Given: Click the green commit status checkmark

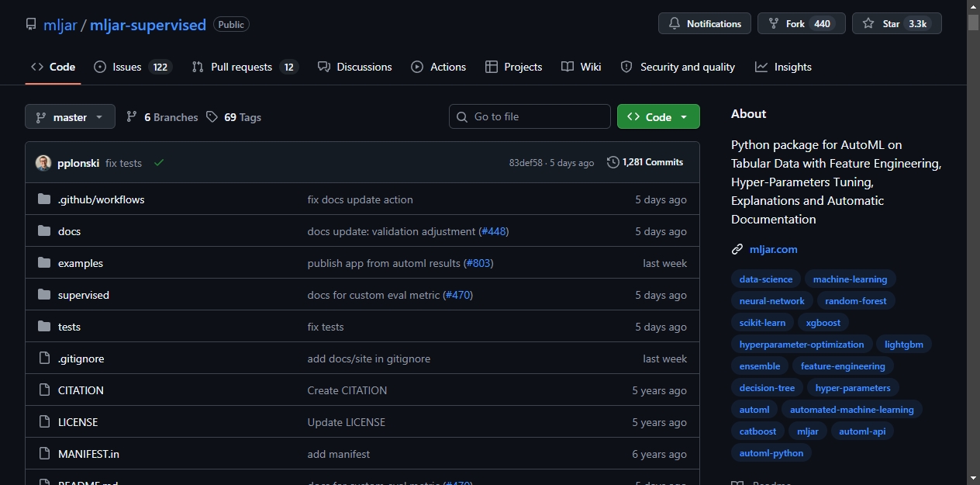Looking at the screenshot, I should click(x=159, y=163).
